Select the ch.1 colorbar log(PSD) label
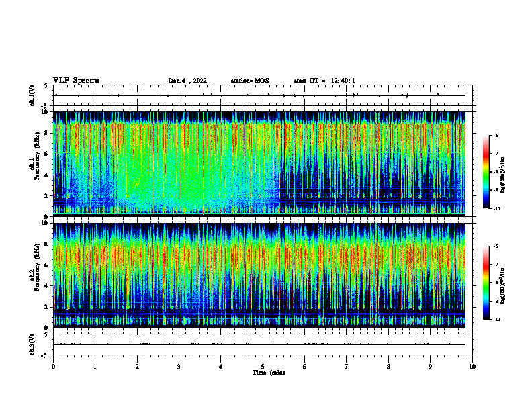532x411 pixels. (x=503, y=175)
